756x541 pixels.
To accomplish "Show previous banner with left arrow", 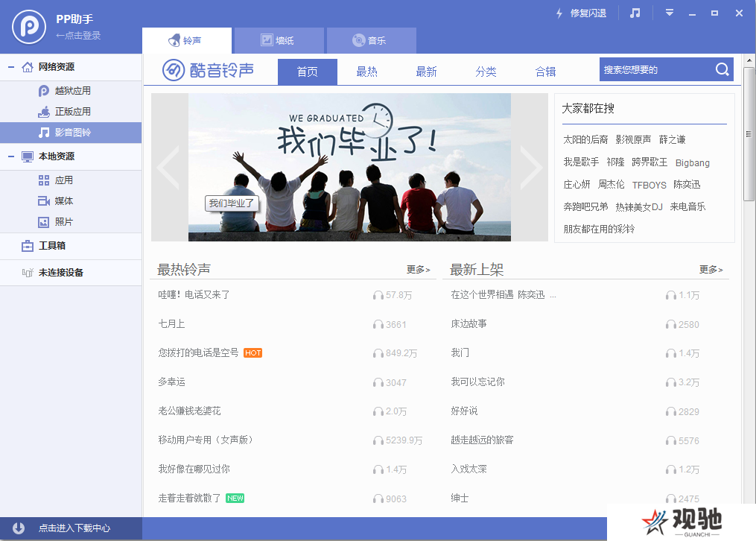I will tap(169, 168).
